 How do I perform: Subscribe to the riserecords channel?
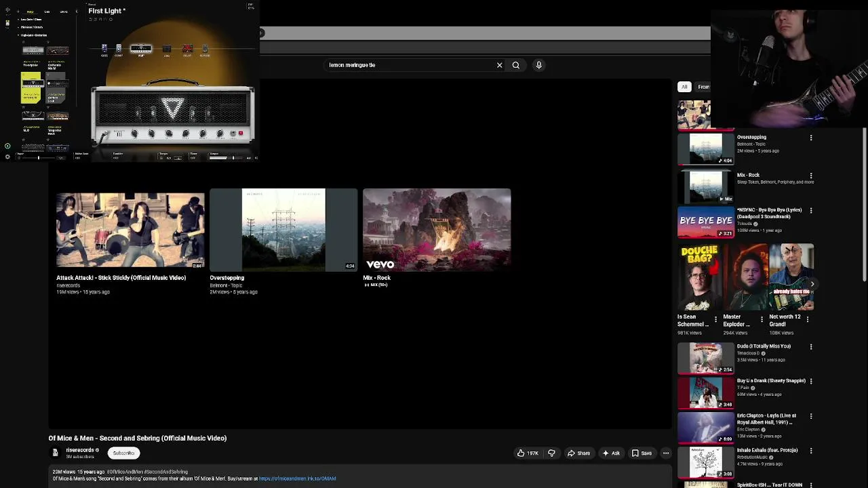[x=123, y=453]
